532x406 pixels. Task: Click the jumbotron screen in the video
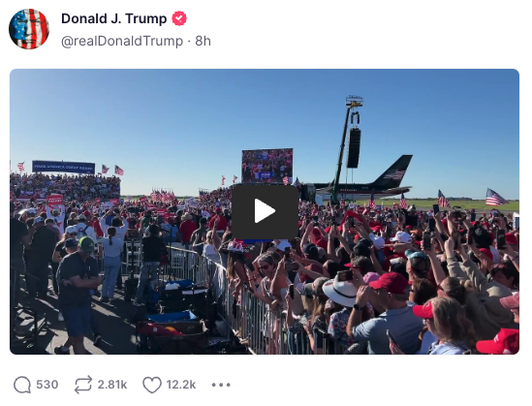pos(267,166)
